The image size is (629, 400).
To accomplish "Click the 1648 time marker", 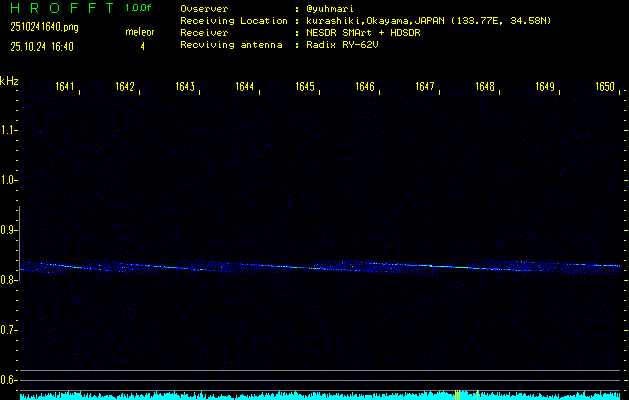I will click(485, 87).
